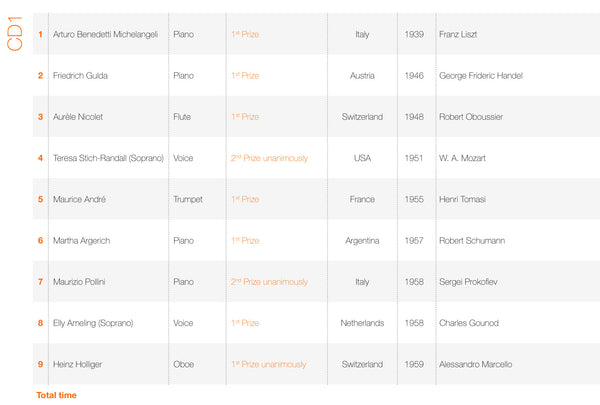Open the Martha Argerich entry

(x=80, y=241)
